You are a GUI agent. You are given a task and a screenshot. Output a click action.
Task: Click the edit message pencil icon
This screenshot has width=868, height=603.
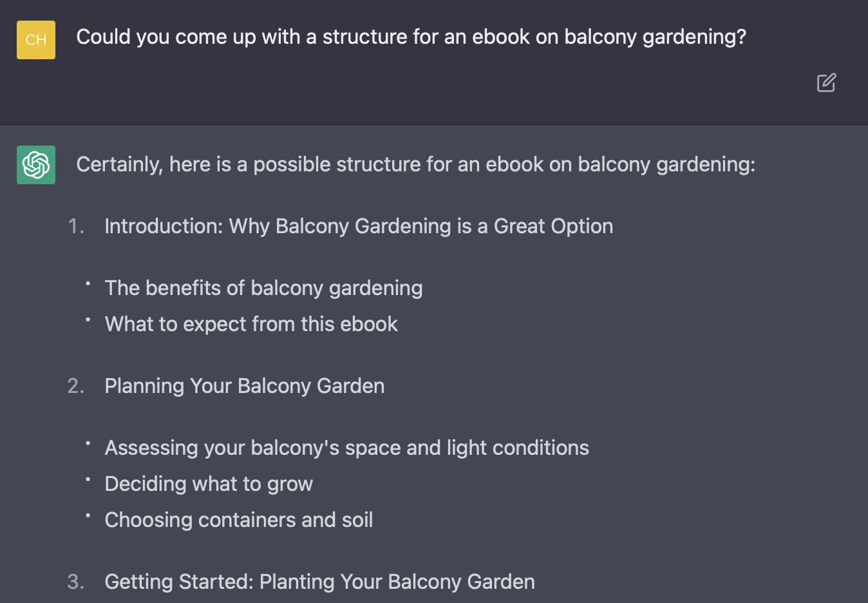pyautogui.click(x=826, y=82)
